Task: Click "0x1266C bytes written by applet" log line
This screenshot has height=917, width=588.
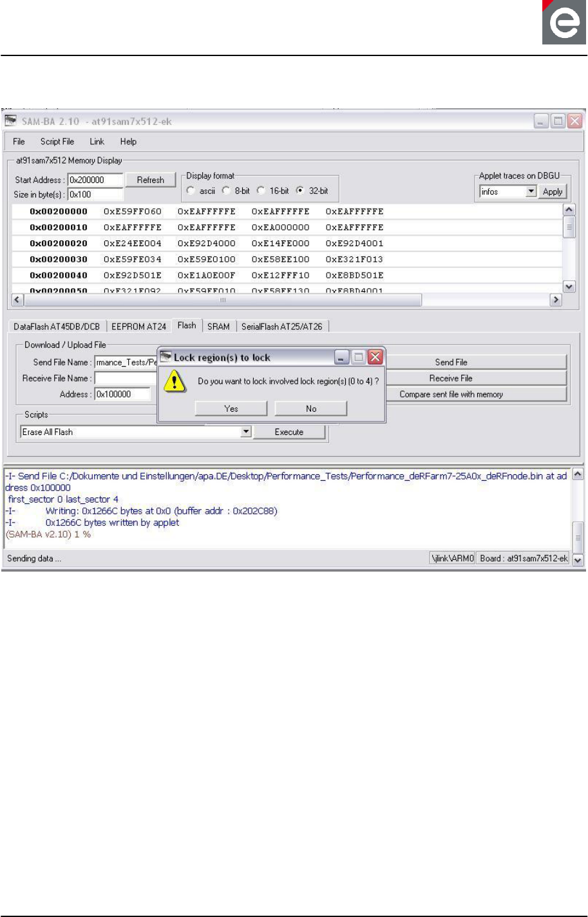Action: click(x=112, y=523)
